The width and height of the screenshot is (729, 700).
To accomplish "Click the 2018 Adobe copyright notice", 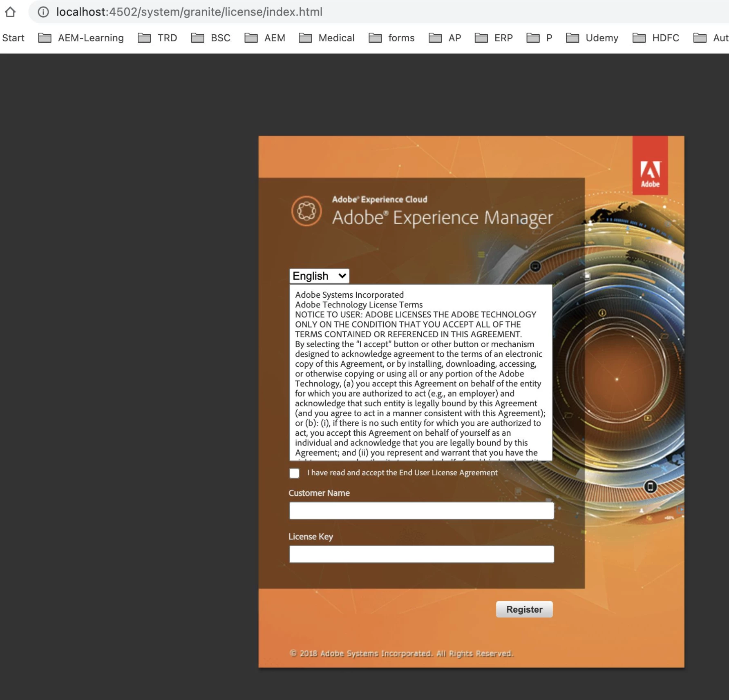I will pos(401,653).
